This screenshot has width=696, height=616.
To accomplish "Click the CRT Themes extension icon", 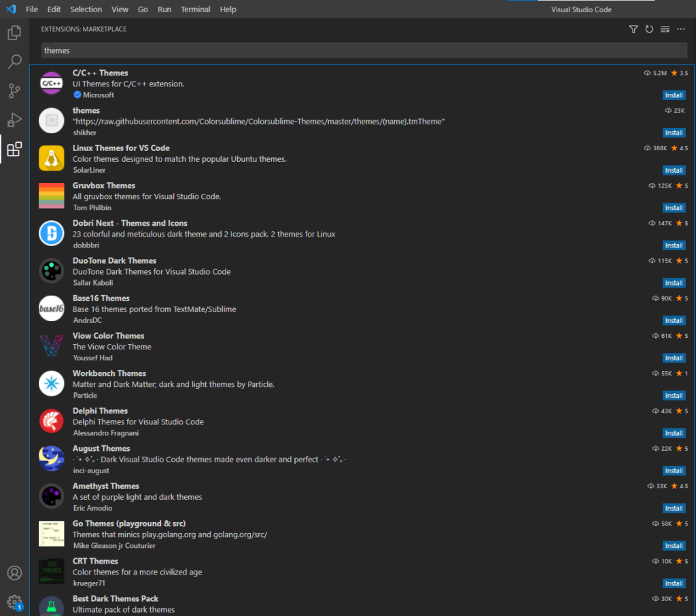I will point(51,571).
